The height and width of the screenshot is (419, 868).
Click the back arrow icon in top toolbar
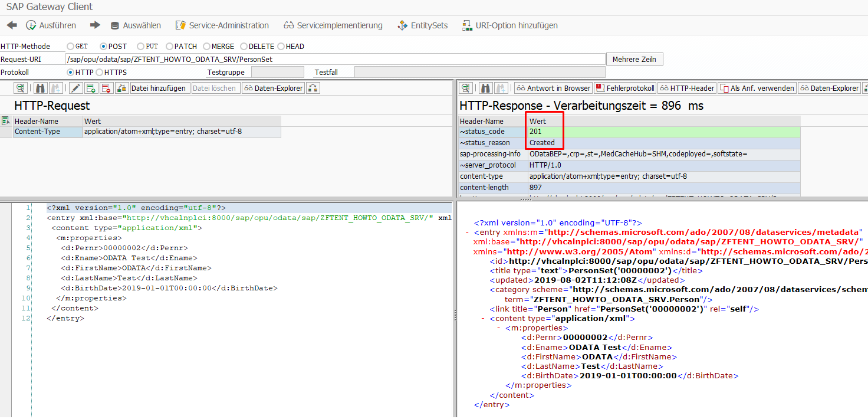tap(12, 25)
